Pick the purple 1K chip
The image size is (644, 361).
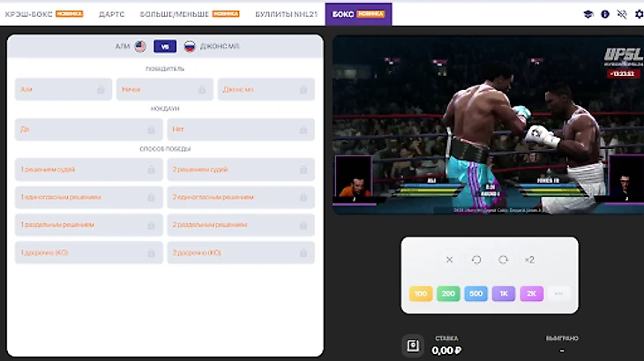click(504, 294)
